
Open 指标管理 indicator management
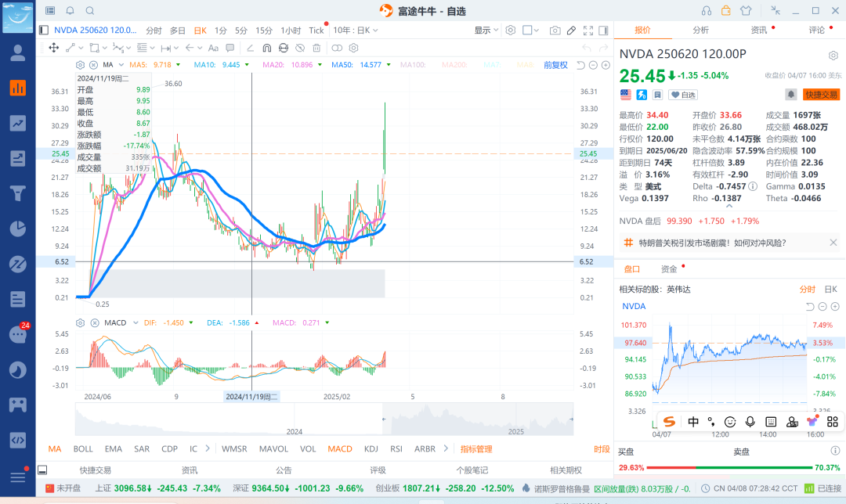(476, 449)
